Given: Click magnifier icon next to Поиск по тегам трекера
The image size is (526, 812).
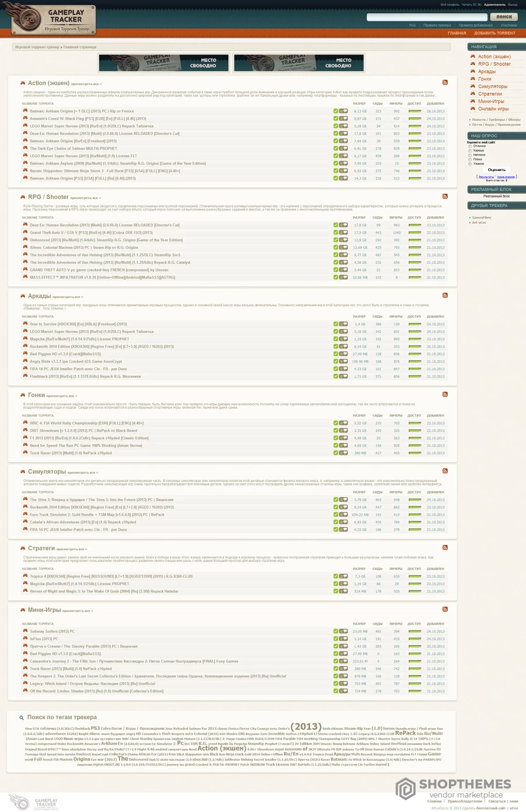Looking at the screenshot, I should [x=21, y=717].
